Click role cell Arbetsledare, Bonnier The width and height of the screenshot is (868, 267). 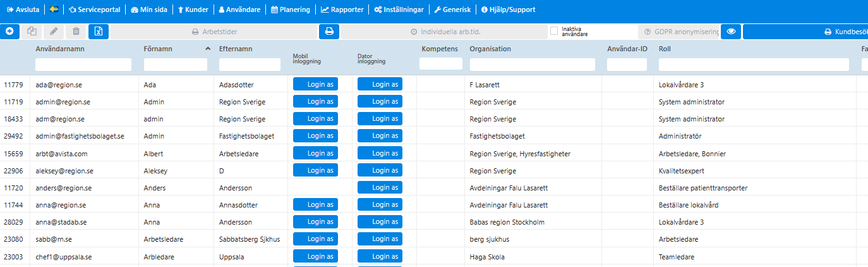click(692, 153)
